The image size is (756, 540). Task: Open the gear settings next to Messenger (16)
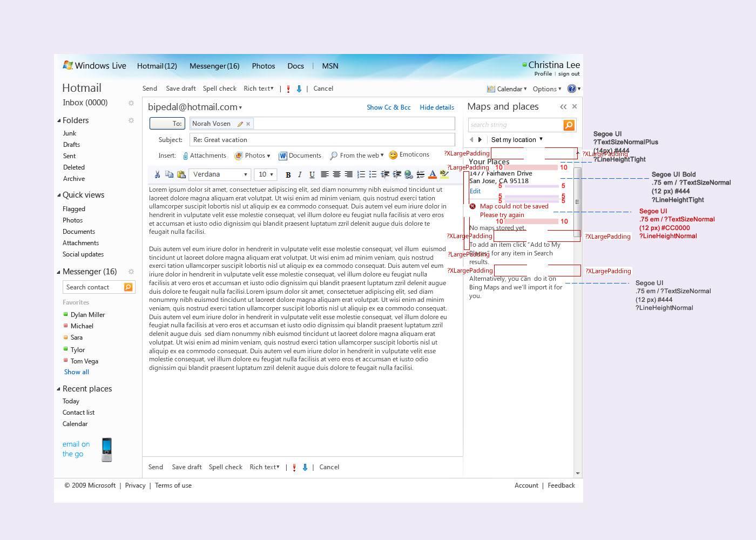[x=131, y=272]
